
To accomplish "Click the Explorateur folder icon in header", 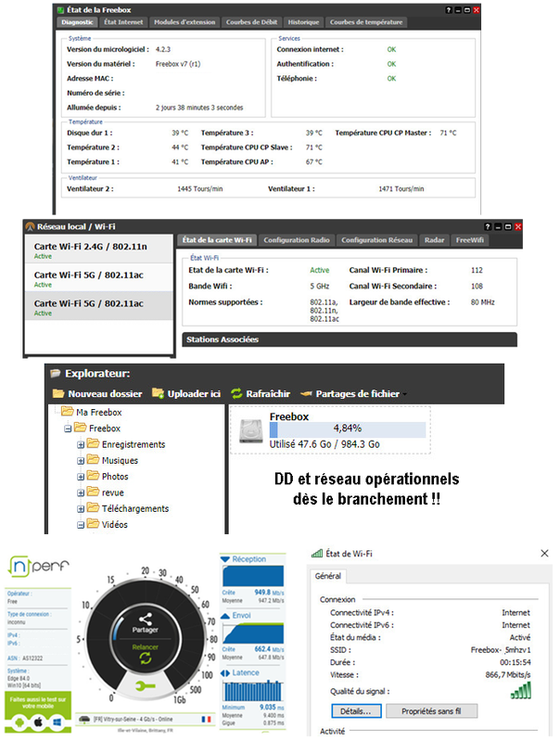I will point(56,374).
